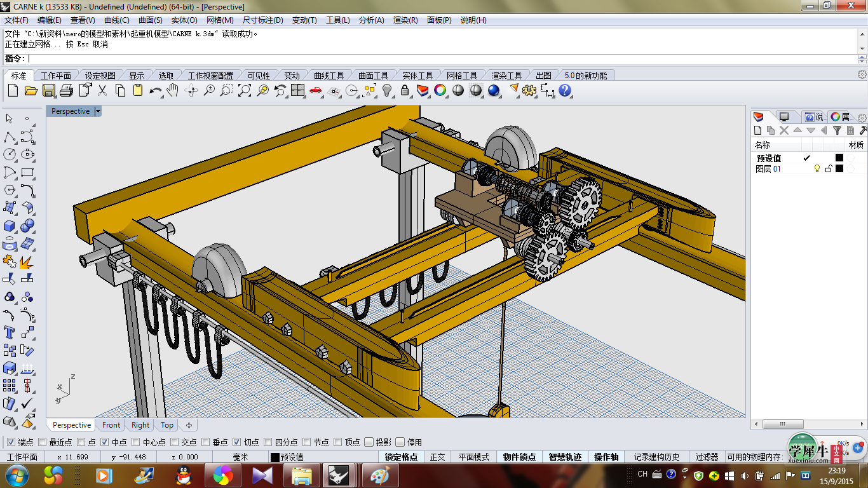Screen dimensions: 868x488
Task: Click the filter funnel icon in layer panel
Action: point(837,130)
